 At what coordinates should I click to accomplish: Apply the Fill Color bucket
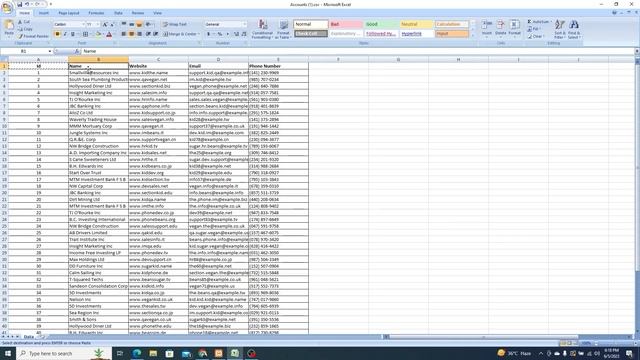click(x=98, y=34)
